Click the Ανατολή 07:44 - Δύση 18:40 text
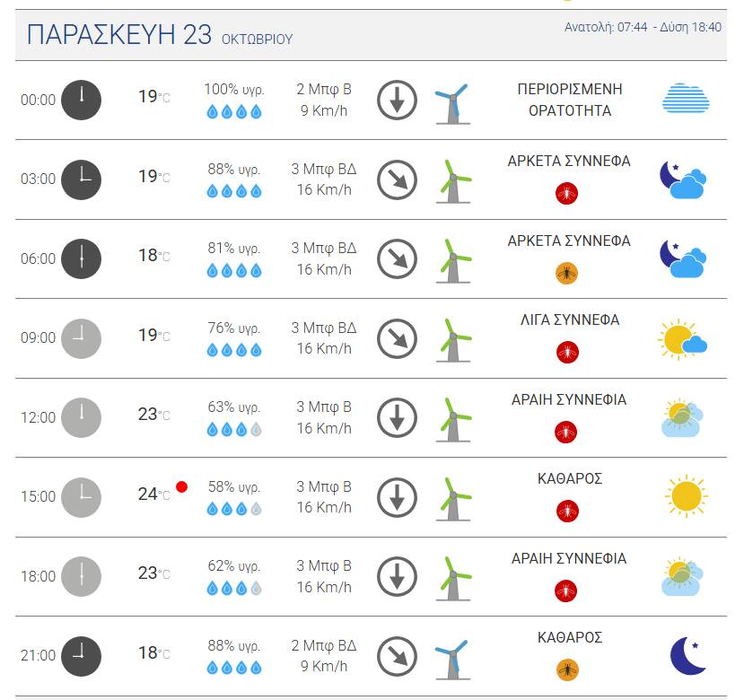The width and height of the screenshot is (744, 700). 643,27
